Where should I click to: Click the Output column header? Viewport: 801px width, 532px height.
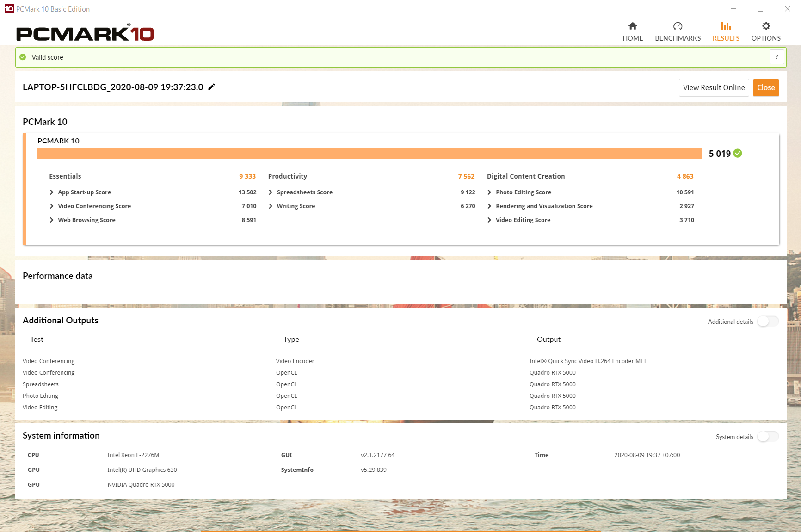[x=548, y=340]
